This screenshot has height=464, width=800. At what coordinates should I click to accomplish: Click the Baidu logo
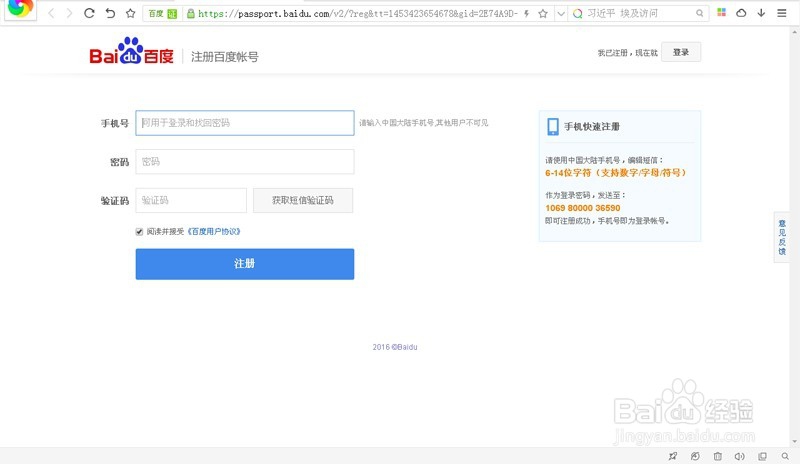[132, 51]
